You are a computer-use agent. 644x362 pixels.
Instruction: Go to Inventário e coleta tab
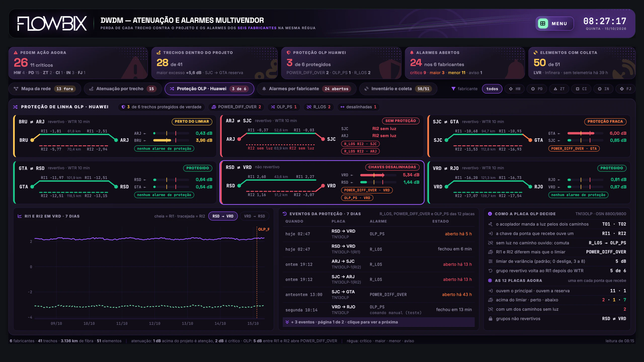click(398, 89)
